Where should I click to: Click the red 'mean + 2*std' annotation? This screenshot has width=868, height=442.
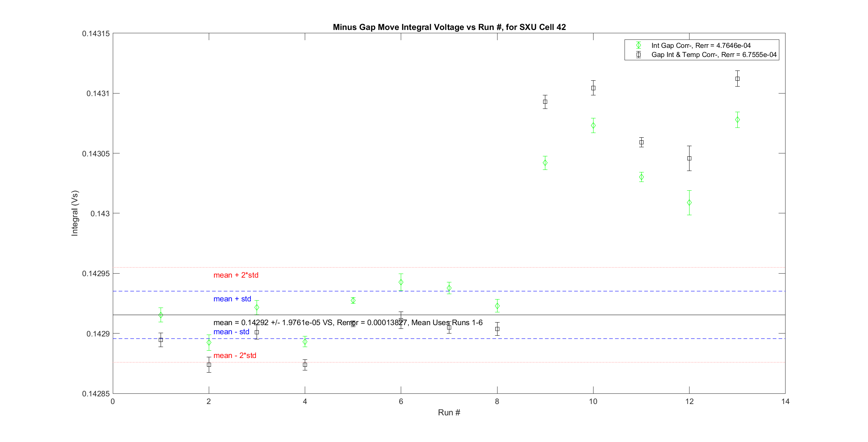(x=236, y=275)
